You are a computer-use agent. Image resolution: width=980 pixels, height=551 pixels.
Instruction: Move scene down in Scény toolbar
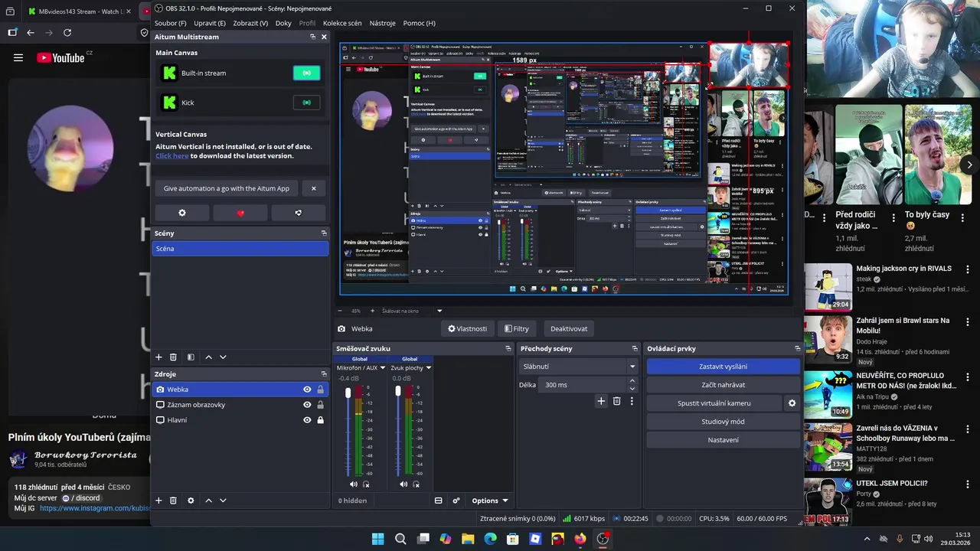click(223, 357)
